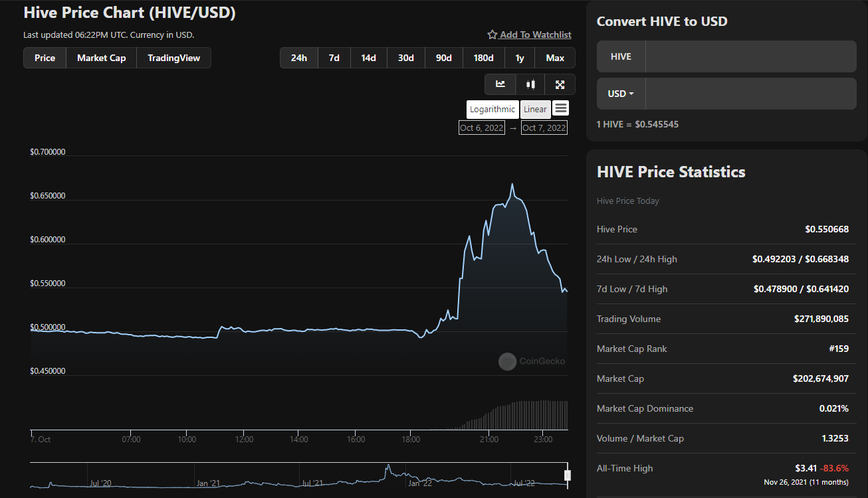The height and width of the screenshot is (498, 868).
Task: Toggle the Linear scale option
Action: (x=535, y=110)
